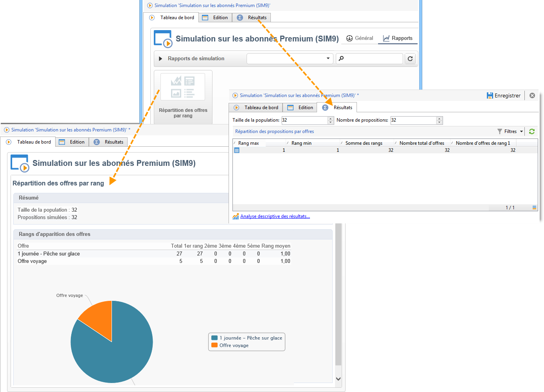
Task: Open the Filtres dropdown arrow
Action: tap(521, 131)
